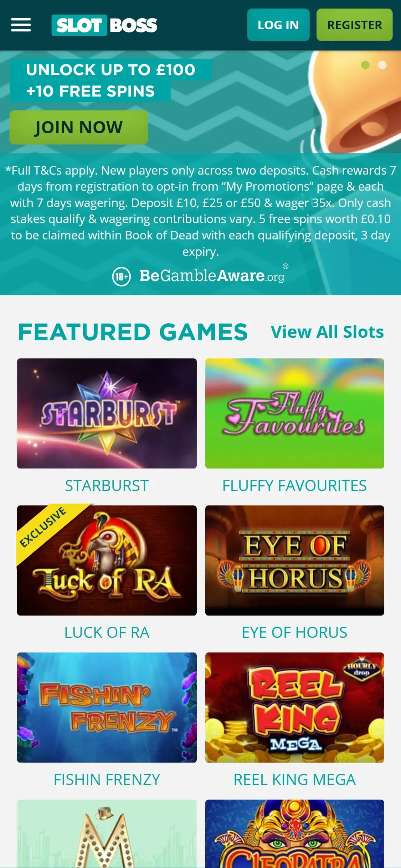Click the REGISTER button
401x868 pixels.
[355, 25]
